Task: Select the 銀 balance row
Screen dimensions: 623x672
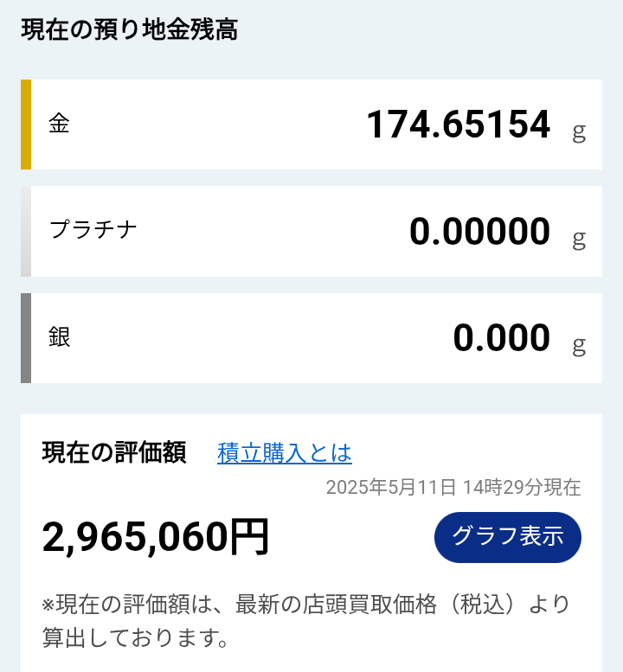Action: point(311,338)
